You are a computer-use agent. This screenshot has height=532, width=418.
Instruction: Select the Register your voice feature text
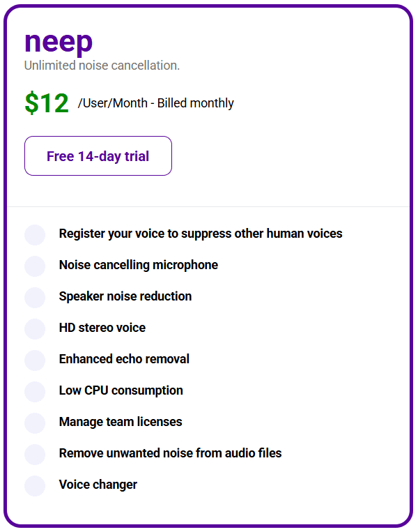coord(201,234)
